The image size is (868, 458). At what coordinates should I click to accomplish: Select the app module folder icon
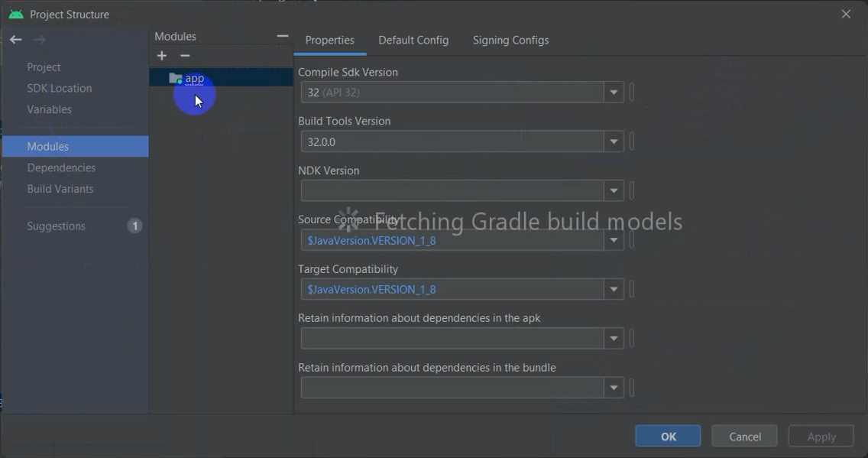coord(176,79)
